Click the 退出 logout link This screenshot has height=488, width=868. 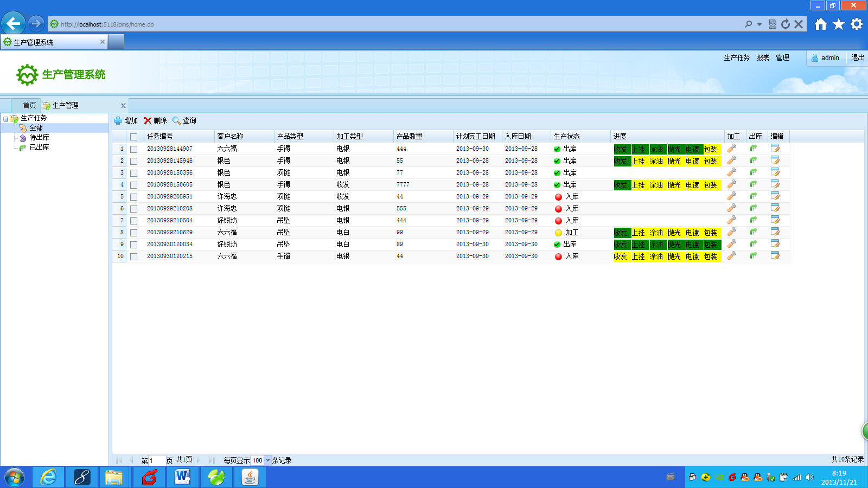tap(858, 57)
